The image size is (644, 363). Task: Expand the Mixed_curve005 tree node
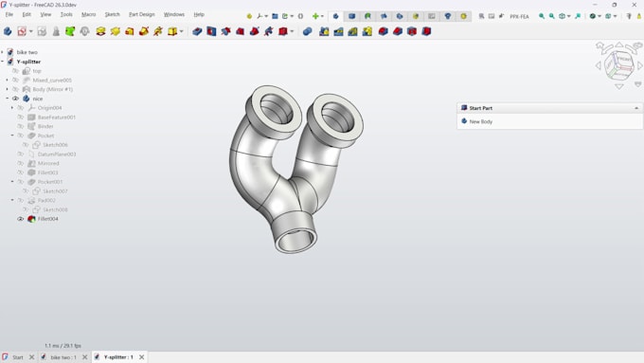(x=7, y=81)
